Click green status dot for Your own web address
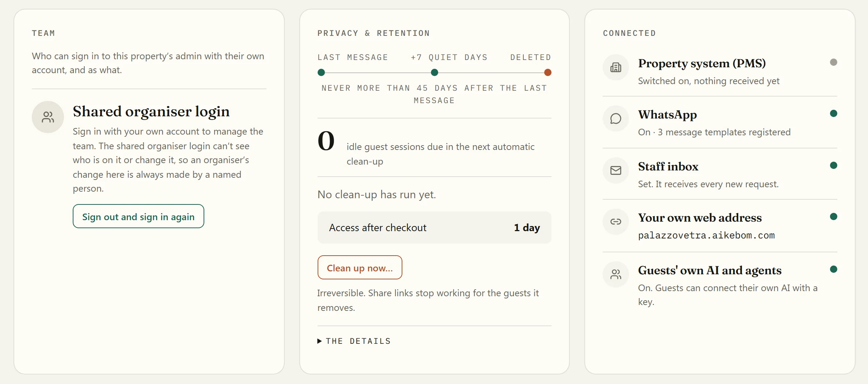 point(834,217)
